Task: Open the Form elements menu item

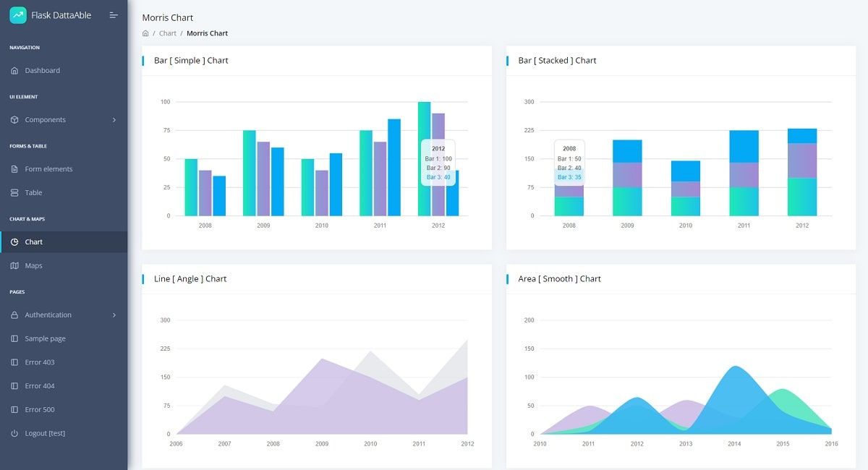Action: [64, 169]
